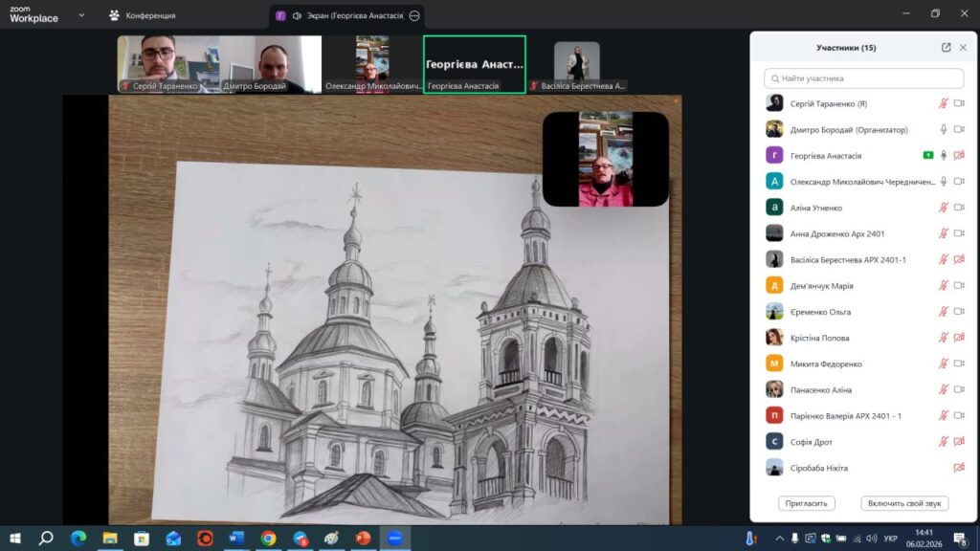Click green screen-share icon beside Георгієва Анастасія
The height and width of the screenshot is (551, 980).
tap(927, 155)
